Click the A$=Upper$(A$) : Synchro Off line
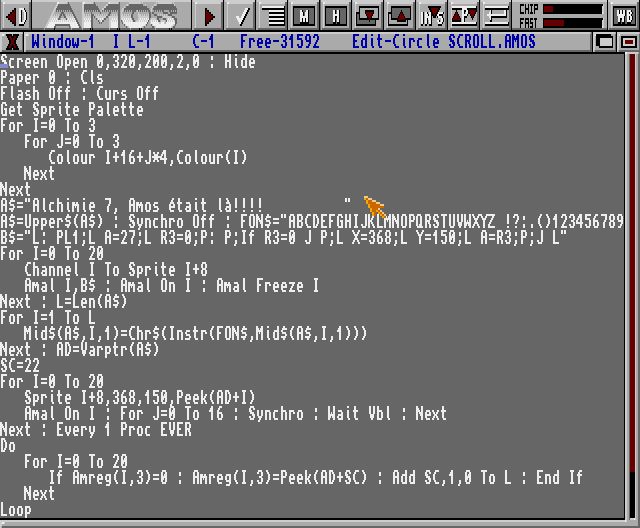The width and height of the screenshot is (640, 528). 312,222
